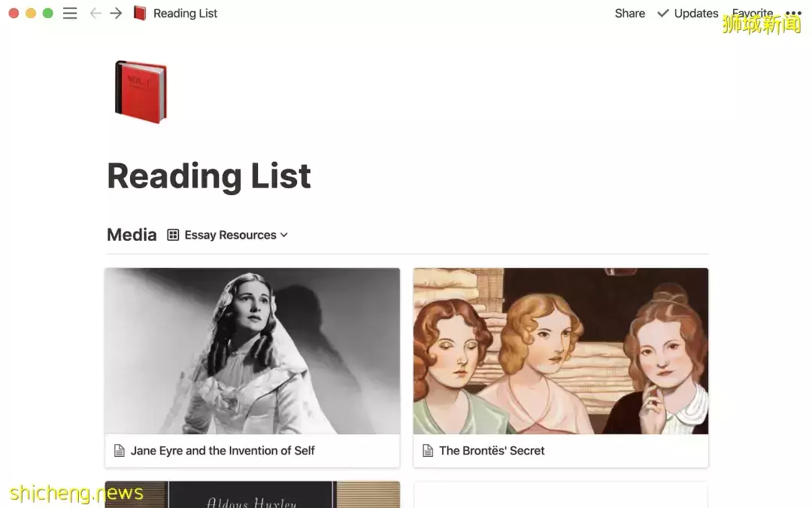Screen dimensions: 812x508
Task: Open the Aldous Huxley book cover card
Action: click(x=252, y=495)
